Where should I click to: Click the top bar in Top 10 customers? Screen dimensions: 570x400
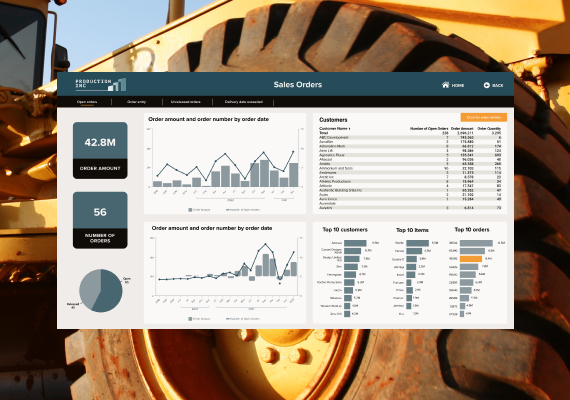pyautogui.click(x=355, y=243)
